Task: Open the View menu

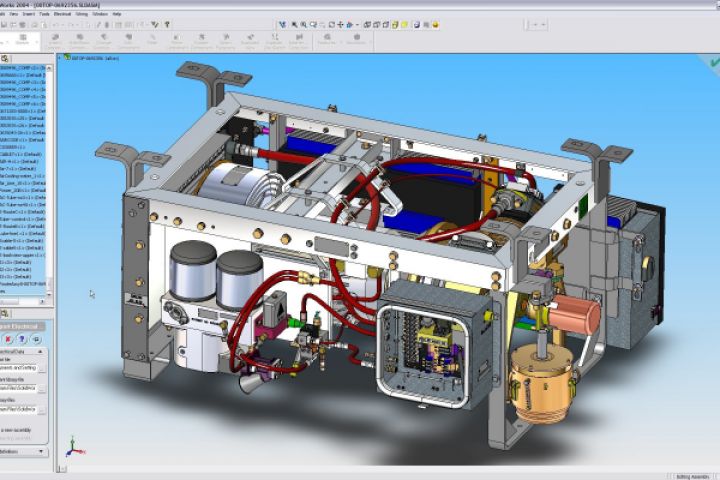Action: pos(14,14)
